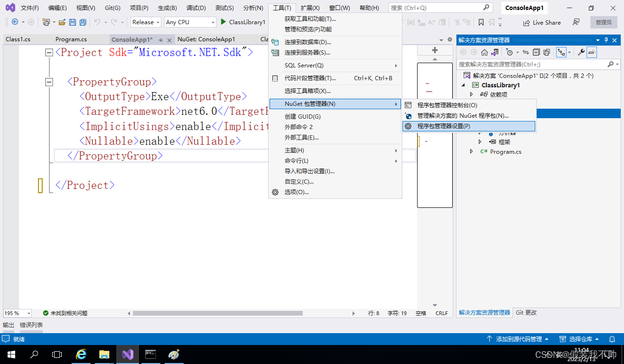Open Internet Explorer from the taskbar
The width and height of the screenshot is (624, 364).
coord(82,355)
